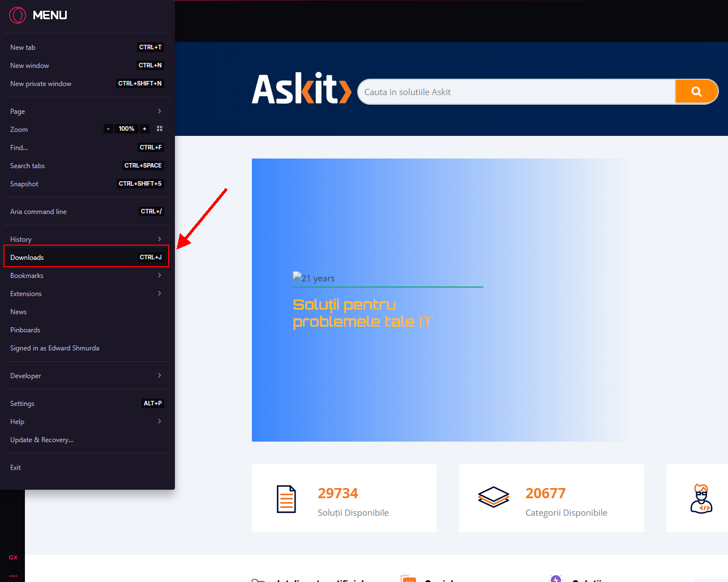Screen dimensions: 728x582
Task: Select New private window
Action: [41, 84]
